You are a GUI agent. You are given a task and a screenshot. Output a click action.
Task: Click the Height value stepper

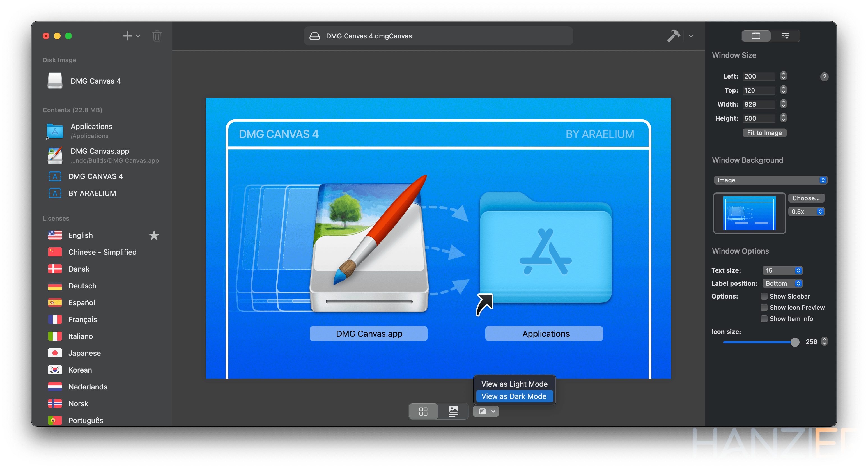[x=783, y=118]
